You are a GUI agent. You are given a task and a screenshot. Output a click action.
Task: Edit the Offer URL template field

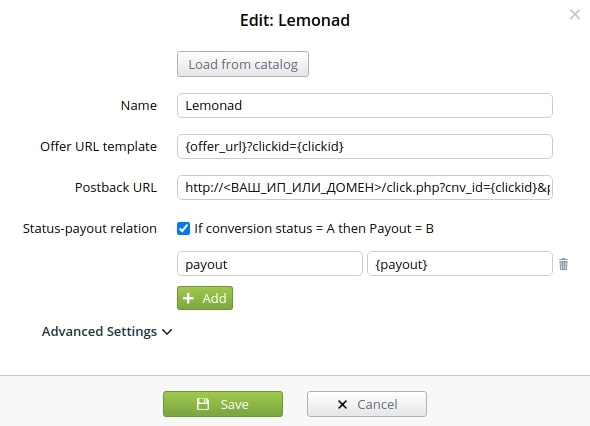pyautogui.click(x=365, y=146)
